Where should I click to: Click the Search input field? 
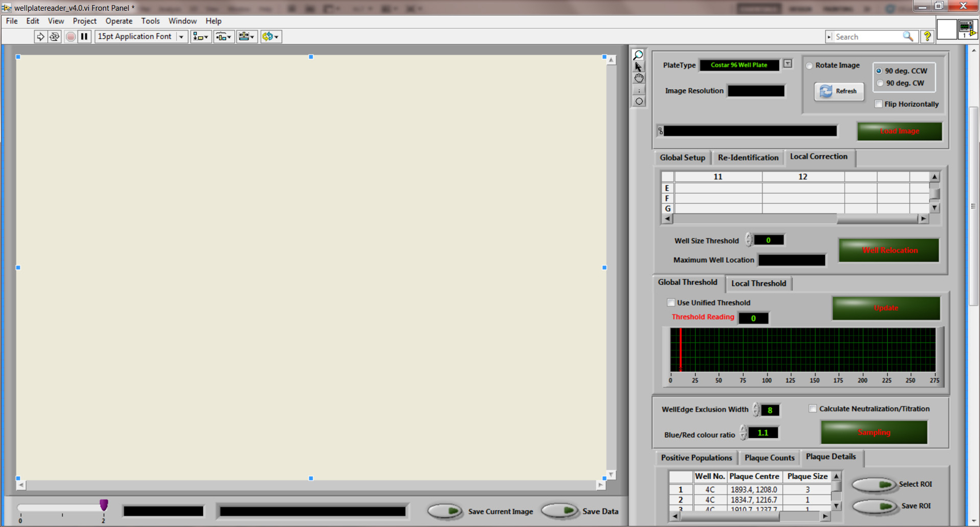[868, 37]
